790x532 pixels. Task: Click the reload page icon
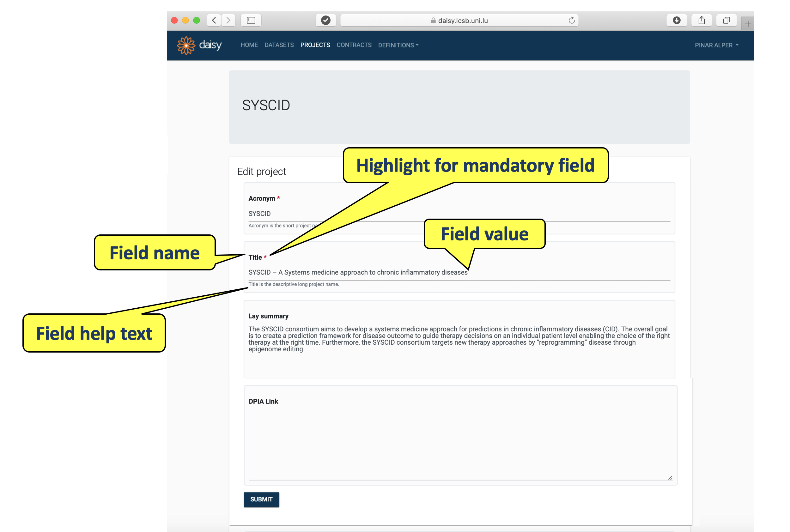click(x=571, y=20)
